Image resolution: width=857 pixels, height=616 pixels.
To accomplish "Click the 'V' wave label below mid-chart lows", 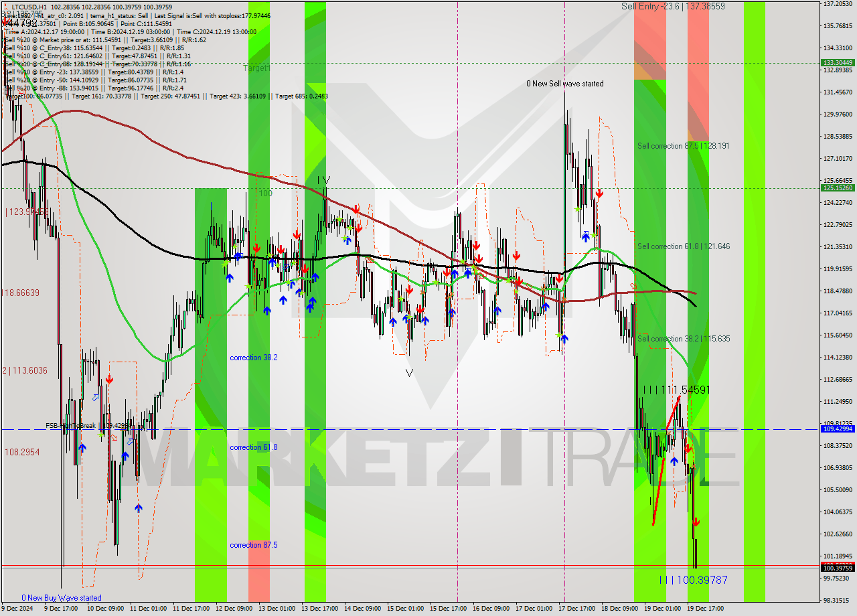I will click(409, 373).
